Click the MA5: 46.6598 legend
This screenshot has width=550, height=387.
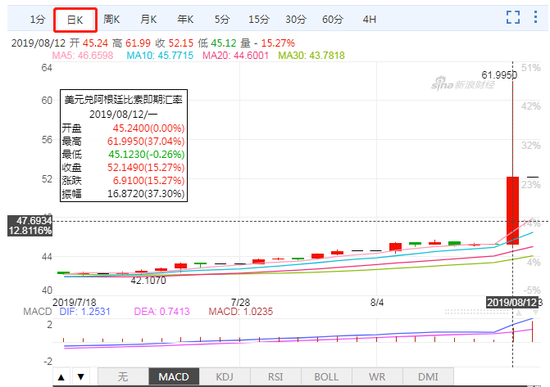82,55
